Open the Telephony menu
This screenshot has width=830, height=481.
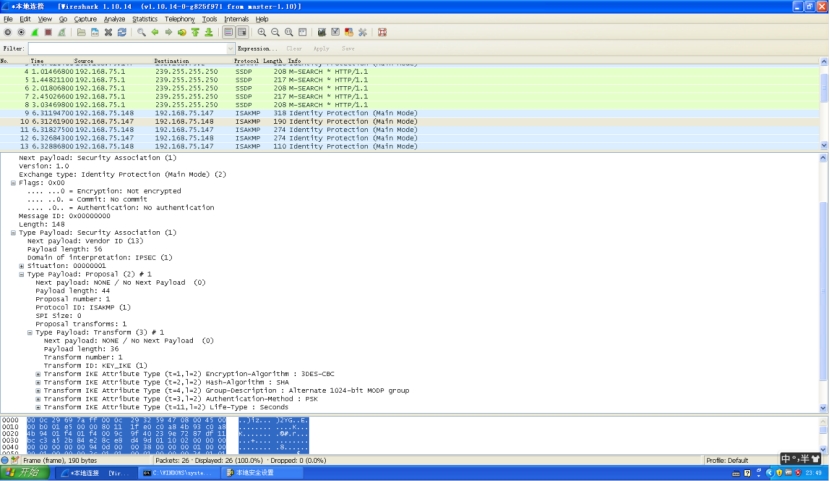[x=180, y=19]
